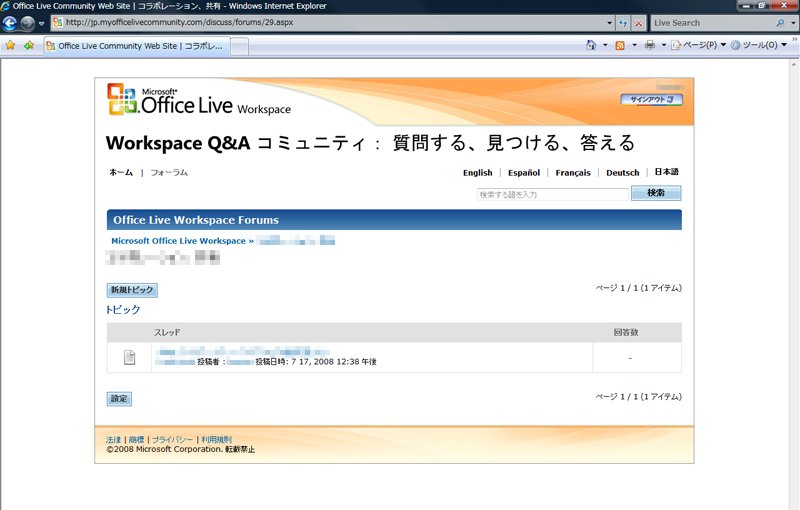Image resolution: width=800 pixels, height=510 pixels.
Task: Click the RSS Feeds toolbar icon
Action: point(620,45)
